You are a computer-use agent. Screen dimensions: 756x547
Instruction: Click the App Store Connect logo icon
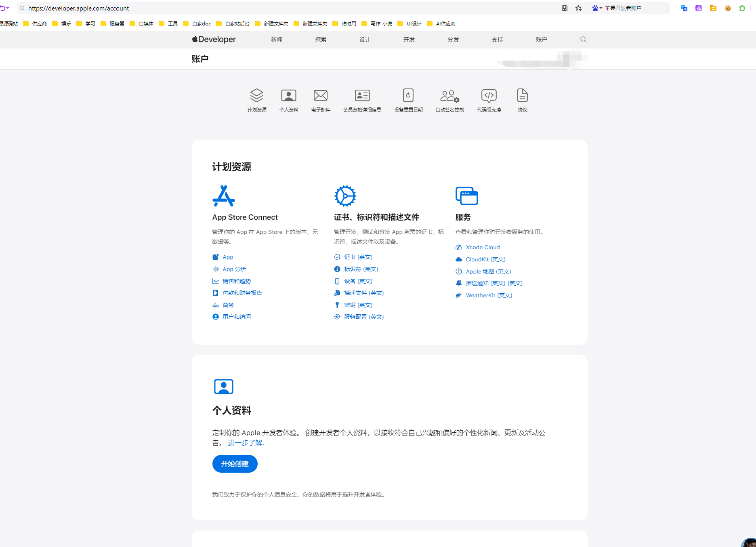click(x=224, y=196)
